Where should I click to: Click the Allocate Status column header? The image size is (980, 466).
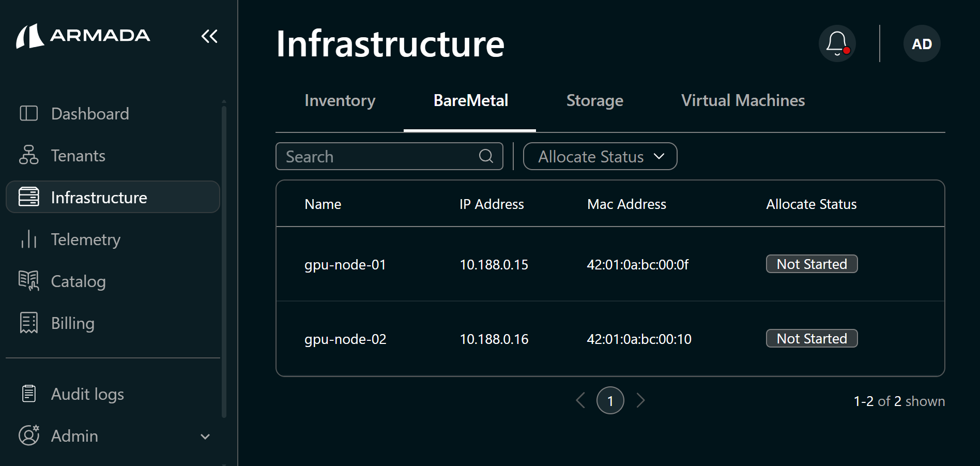(811, 204)
